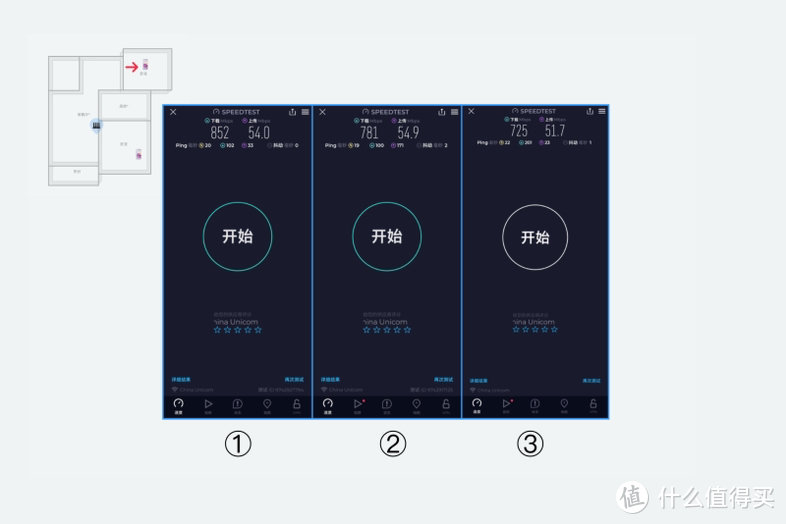786x524 pixels.
Task: Rate five stars on the 725 Mbps screen
Action: point(554,329)
